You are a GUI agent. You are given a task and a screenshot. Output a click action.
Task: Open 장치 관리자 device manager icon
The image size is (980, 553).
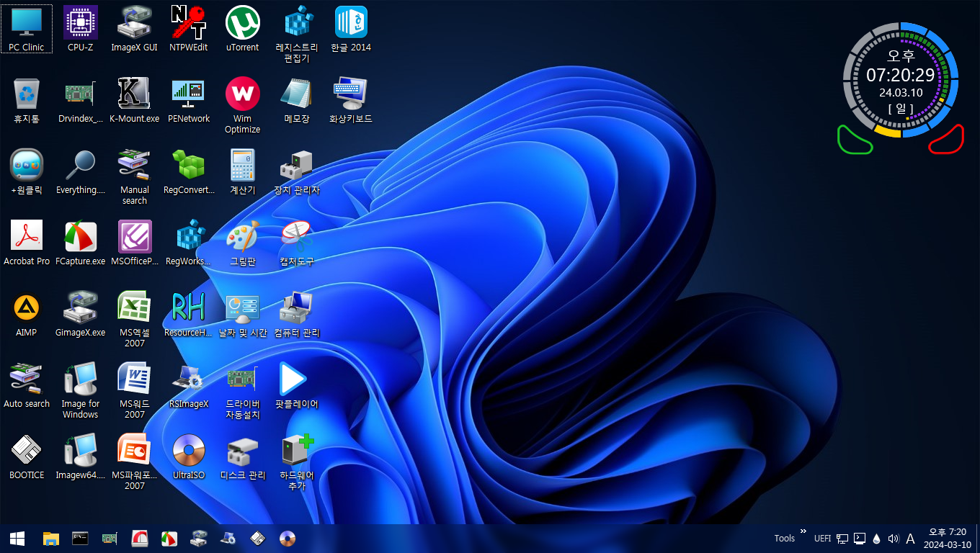(x=297, y=172)
